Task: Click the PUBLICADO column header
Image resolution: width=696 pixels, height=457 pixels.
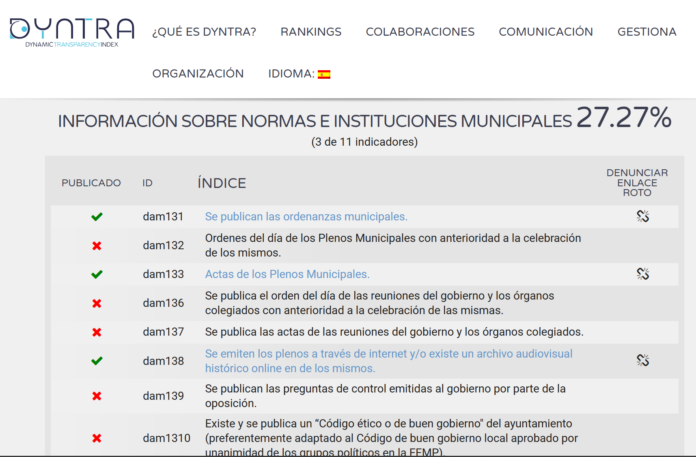Action: (x=91, y=183)
